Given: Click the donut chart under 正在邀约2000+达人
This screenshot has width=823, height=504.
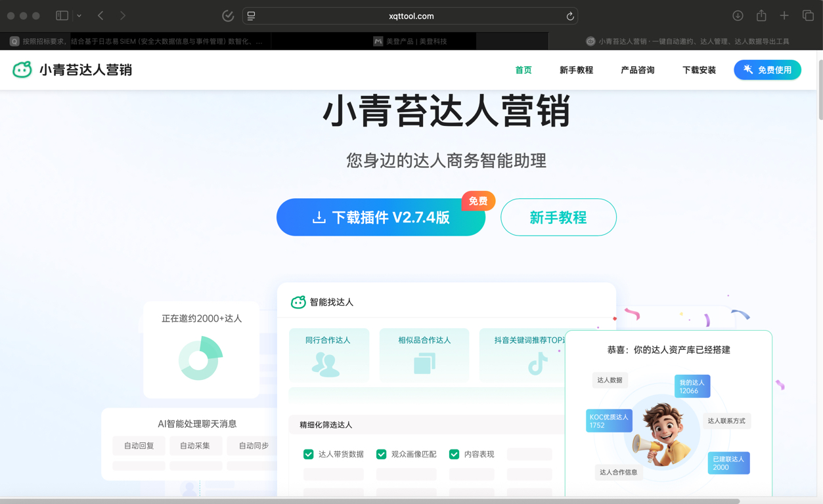Looking at the screenshot, I should click(200, 358).
